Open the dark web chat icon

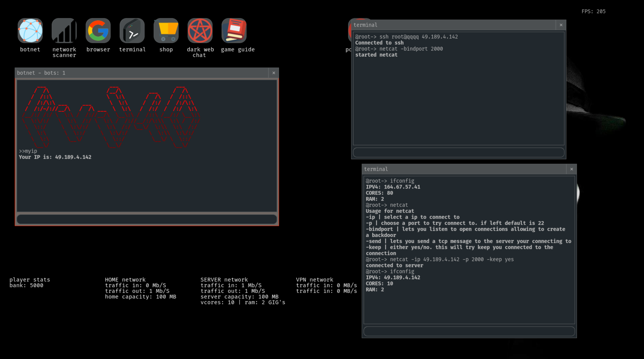tap(200, 31)
